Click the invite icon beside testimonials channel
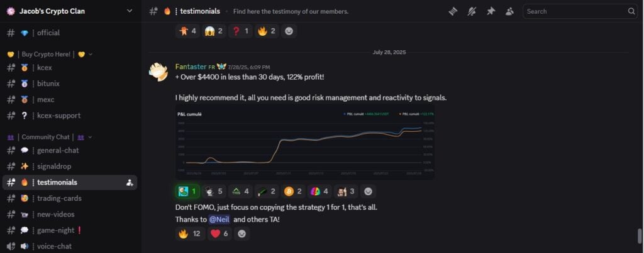 point(130,183)
